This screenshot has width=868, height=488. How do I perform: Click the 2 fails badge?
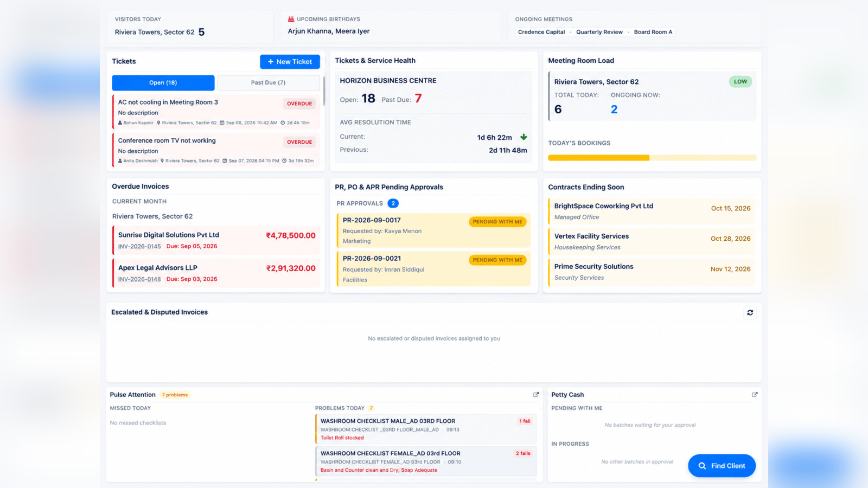point(523,453)
